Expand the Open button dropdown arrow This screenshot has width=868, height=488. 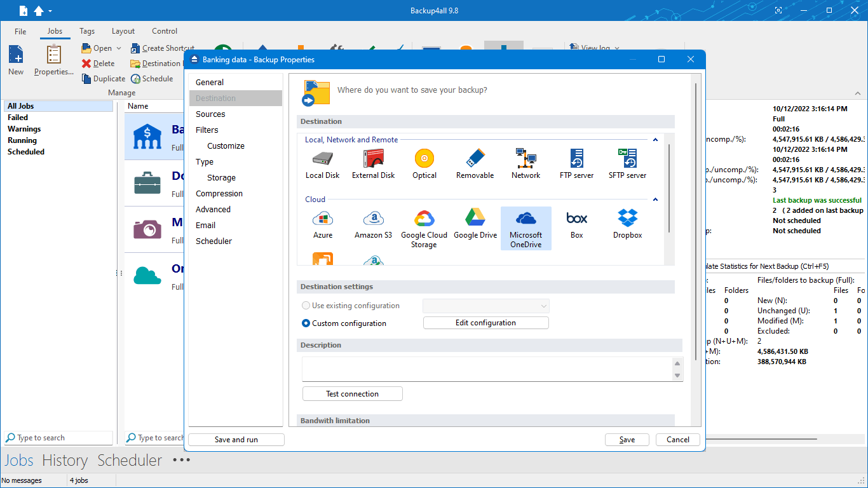click(118, 48)
